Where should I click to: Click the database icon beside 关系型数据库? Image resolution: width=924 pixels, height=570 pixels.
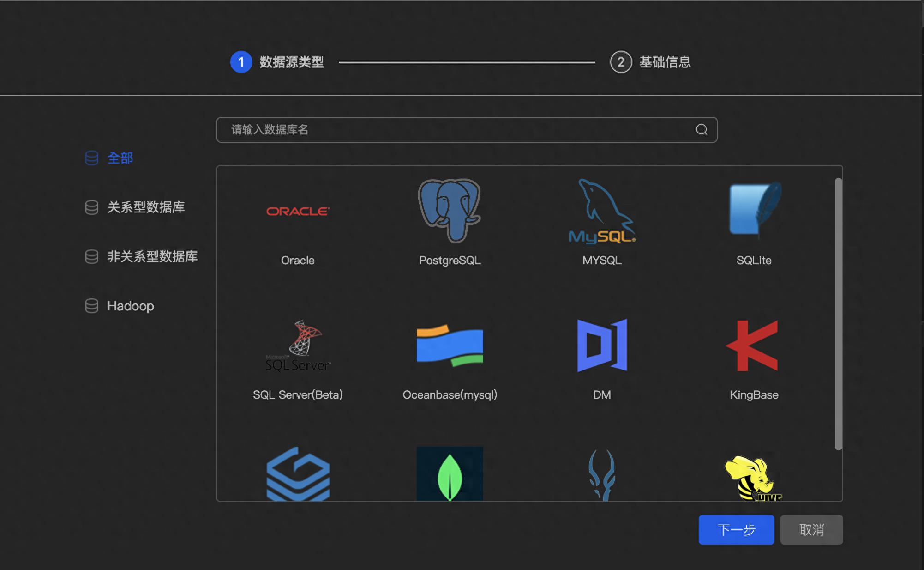[92, 207]
